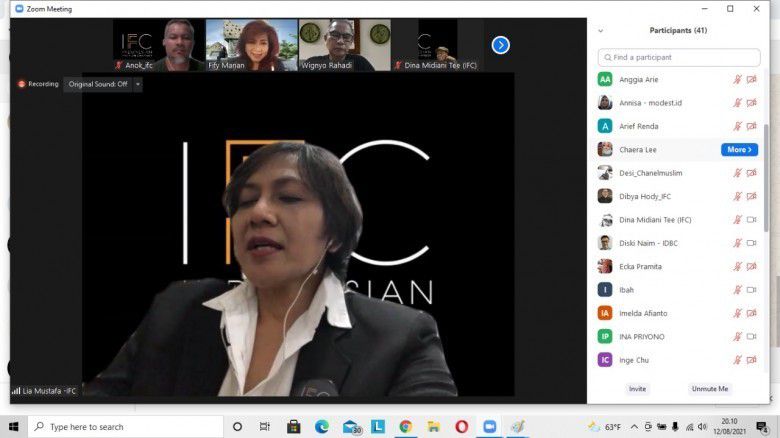The image size is (780, 438).
Task: Click Ibah's muted microphone icon
Action: [737, 290]
